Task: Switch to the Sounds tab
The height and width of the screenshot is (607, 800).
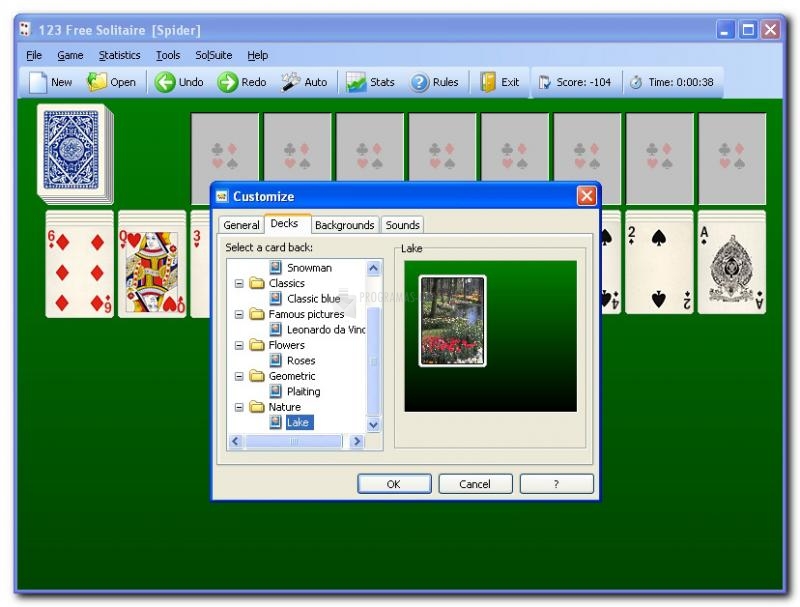Action: tap(403, 225)
